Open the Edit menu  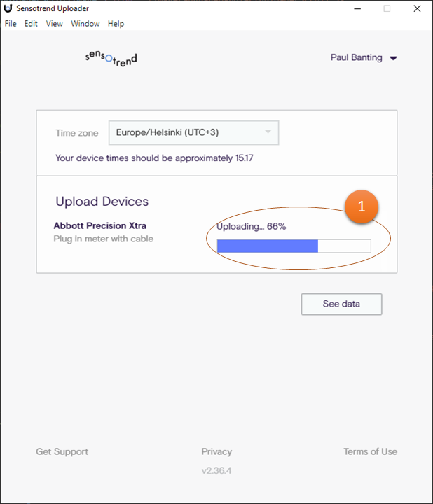click(x=31, y=24)
